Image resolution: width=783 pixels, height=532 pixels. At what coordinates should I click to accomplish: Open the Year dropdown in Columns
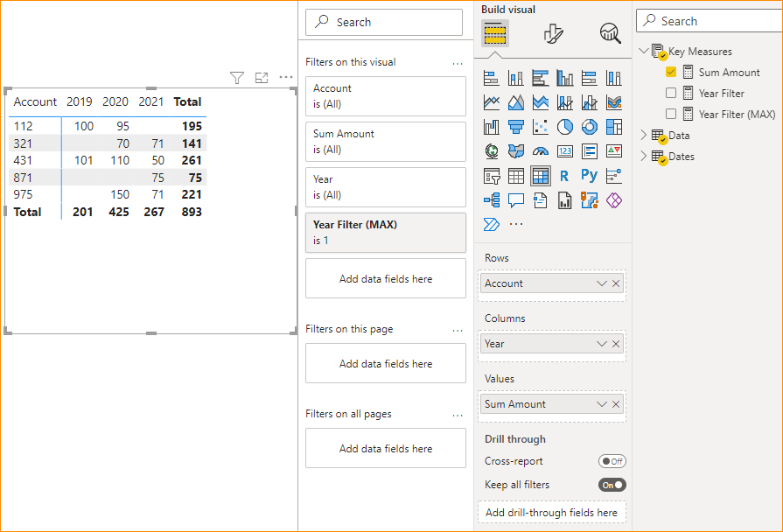click(x=600, y=343)
